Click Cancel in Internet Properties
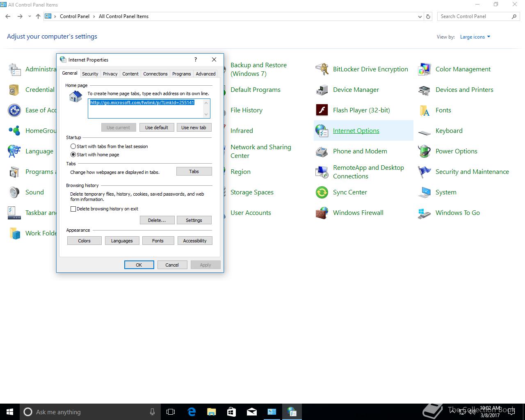The width and height of the screenshot is (525, 420). pos(172,265)
